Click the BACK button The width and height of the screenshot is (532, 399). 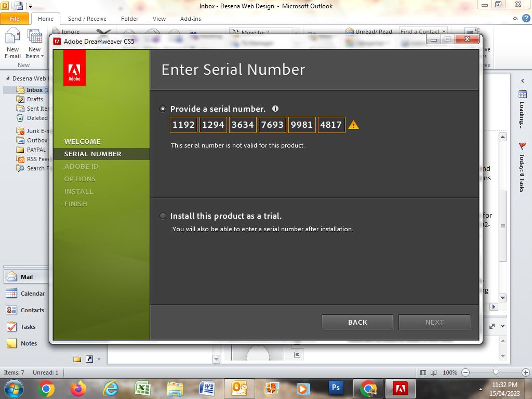coord(357,322)
